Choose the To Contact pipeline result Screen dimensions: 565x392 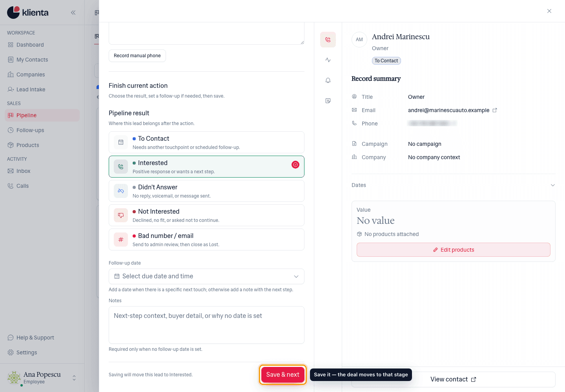pos(206,142)
